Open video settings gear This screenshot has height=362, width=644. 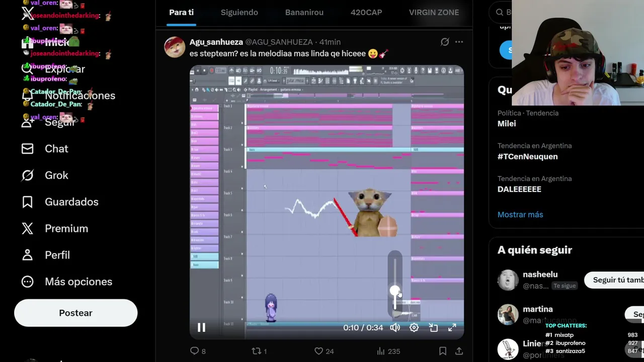click(414, 328)
